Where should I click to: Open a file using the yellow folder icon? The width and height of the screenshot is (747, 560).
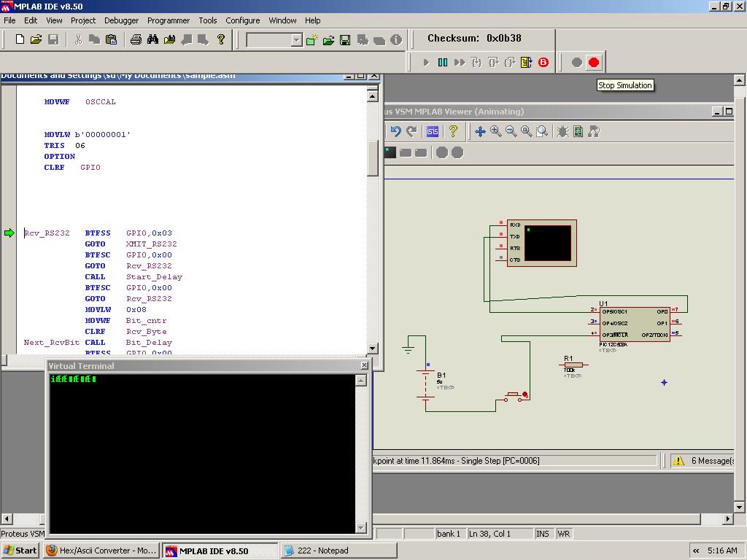point(36,39)
